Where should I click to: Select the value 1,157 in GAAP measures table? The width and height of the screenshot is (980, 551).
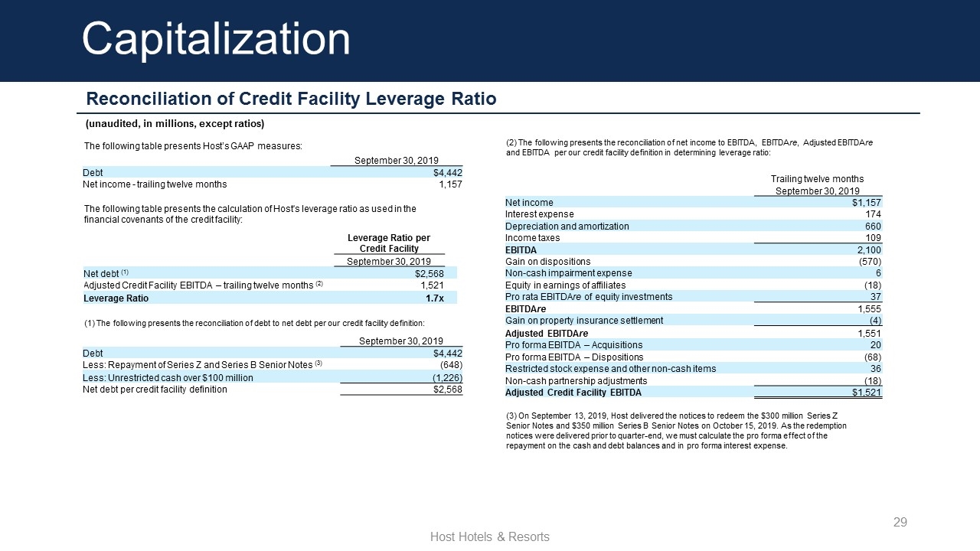click(449, 184)
